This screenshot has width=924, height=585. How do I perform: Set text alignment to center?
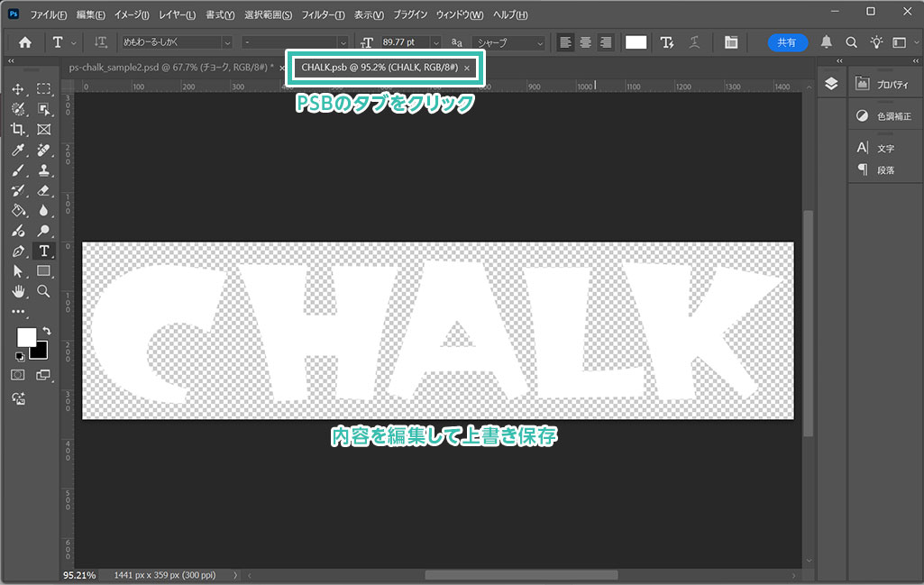coord(585,42)
